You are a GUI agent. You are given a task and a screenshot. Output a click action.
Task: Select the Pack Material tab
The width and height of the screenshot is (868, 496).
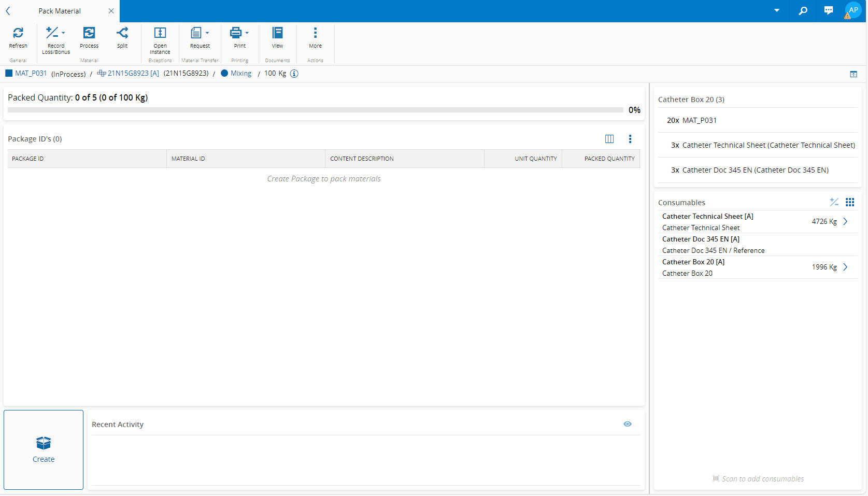60,11
